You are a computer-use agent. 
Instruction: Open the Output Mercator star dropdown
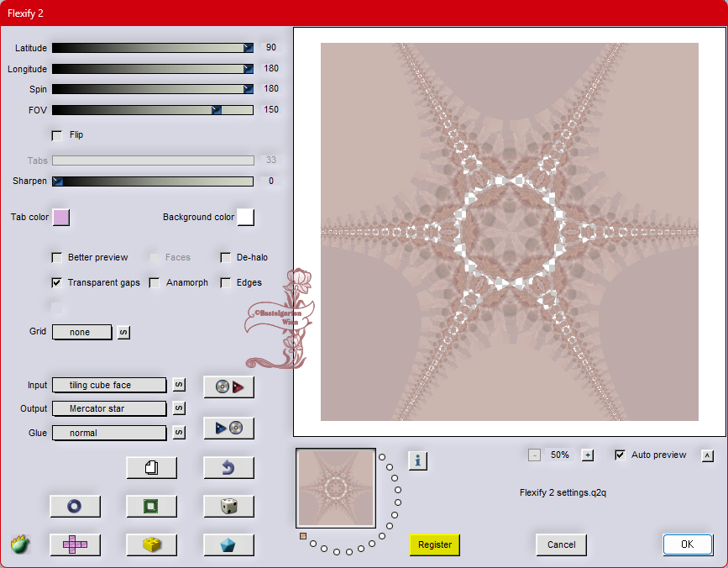tap(109, 408)
